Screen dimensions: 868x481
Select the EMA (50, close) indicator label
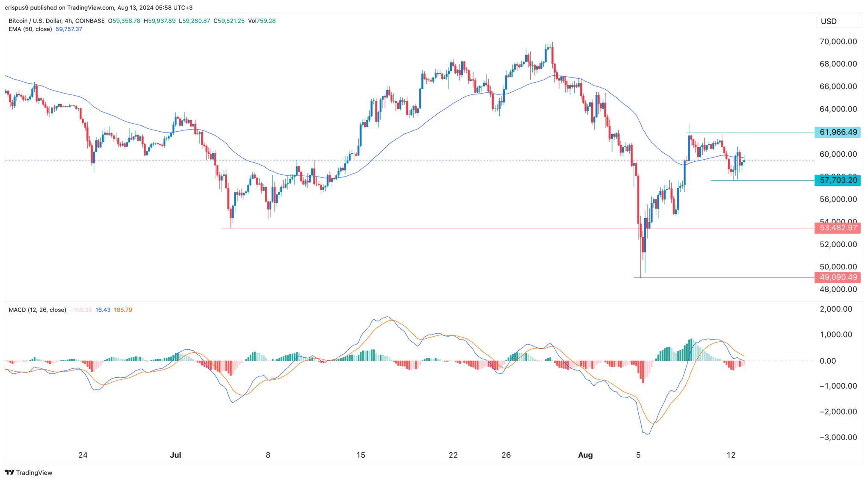[31, 29]
